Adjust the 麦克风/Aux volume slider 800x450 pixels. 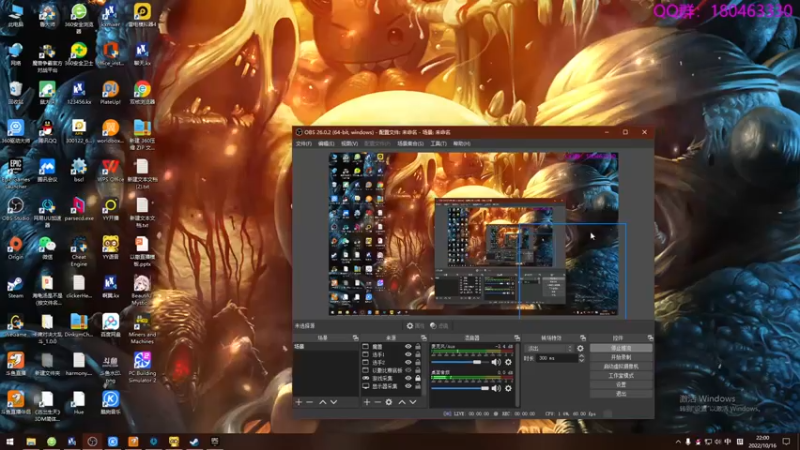click(460, 362)
